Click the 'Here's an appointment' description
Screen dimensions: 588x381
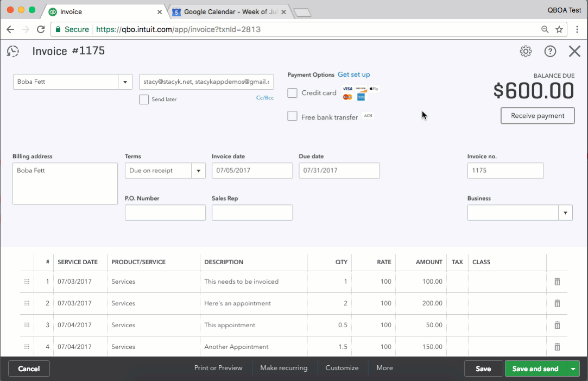point(237,303)
